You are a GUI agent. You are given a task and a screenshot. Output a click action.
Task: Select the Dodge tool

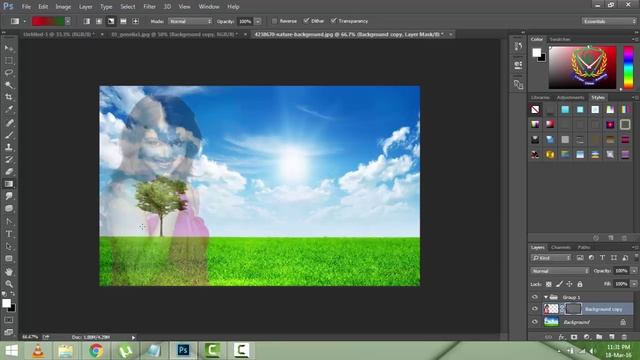point(9,209)
